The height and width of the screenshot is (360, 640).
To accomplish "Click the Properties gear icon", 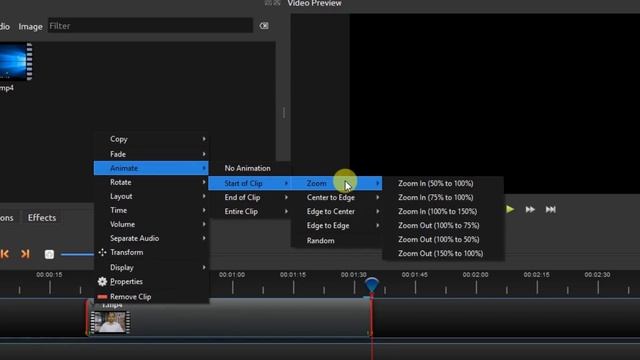I will 102,282.
